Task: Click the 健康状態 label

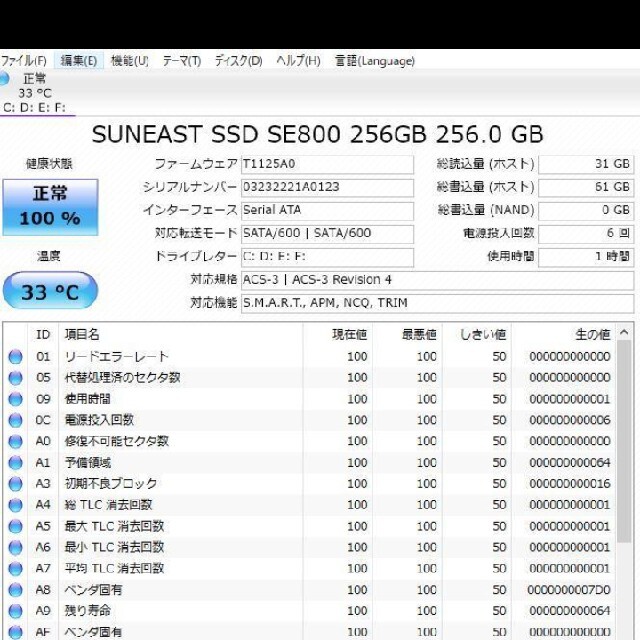Action: [x=49, y=164]
